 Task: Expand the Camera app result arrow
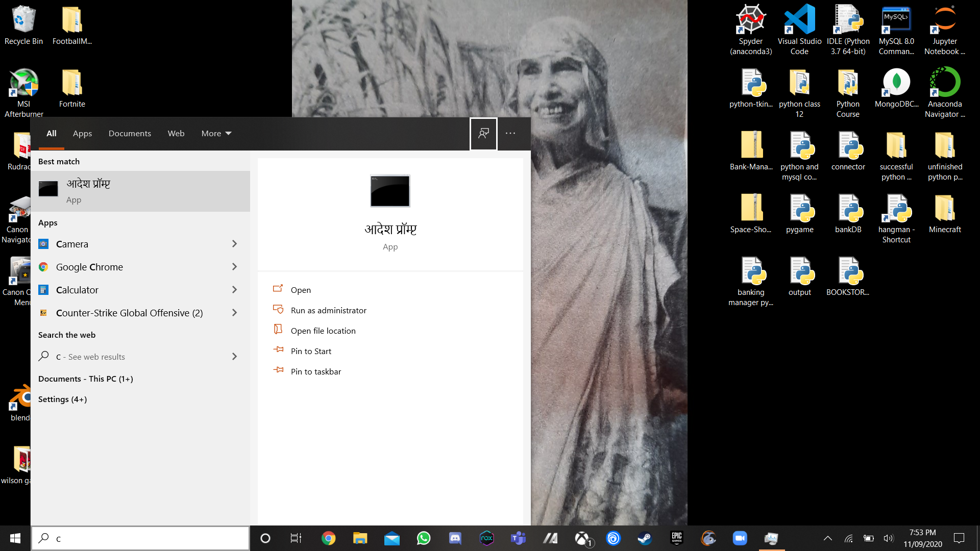click(x=234, y=244)
